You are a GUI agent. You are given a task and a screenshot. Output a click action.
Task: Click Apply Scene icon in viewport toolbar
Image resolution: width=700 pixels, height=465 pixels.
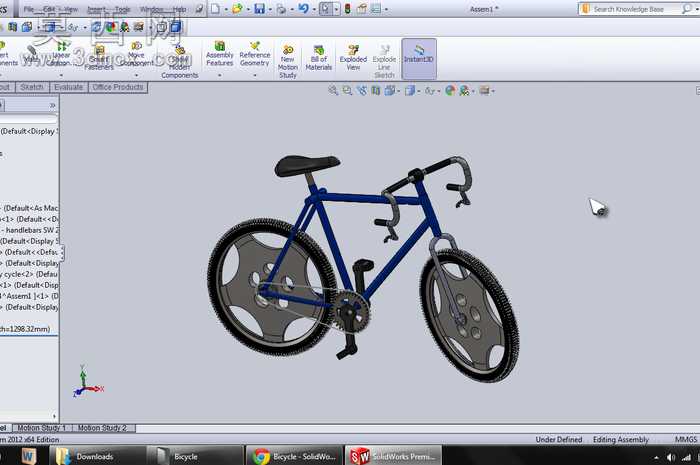[x=464, y=91]
